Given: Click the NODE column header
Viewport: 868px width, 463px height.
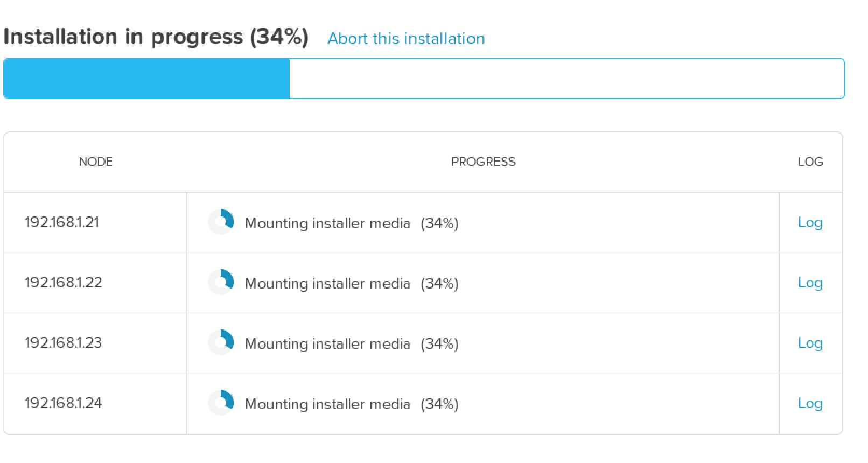Looking at the screenshot, I should 95,162.
